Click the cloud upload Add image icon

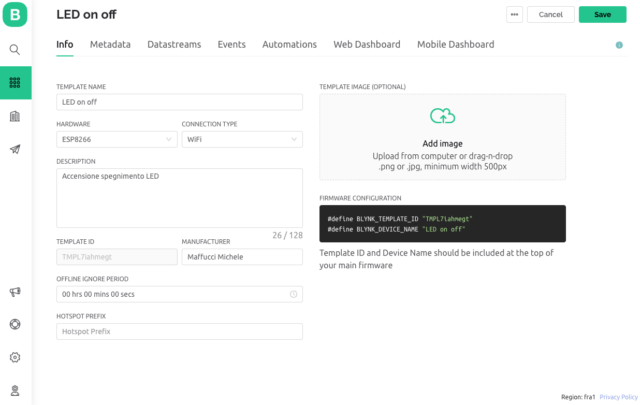point(442,117)
